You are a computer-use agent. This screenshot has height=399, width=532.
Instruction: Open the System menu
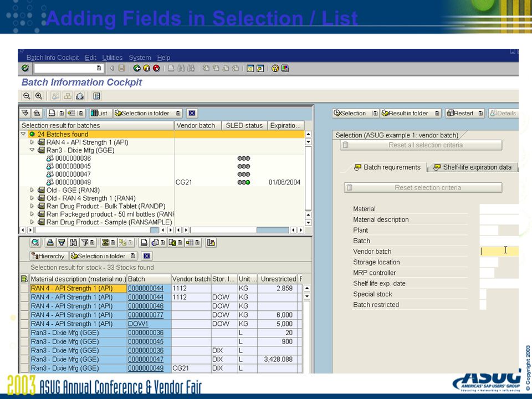click(140, 58)
